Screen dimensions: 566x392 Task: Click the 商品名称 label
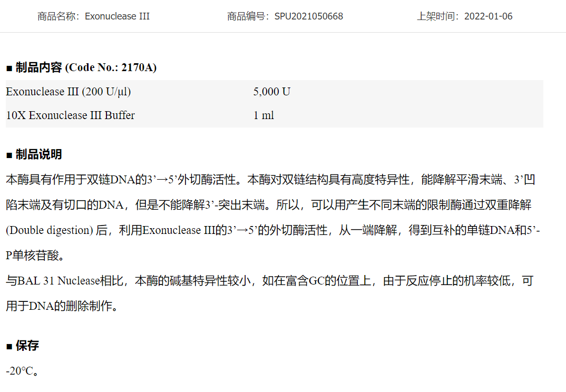tap(58, 16)
